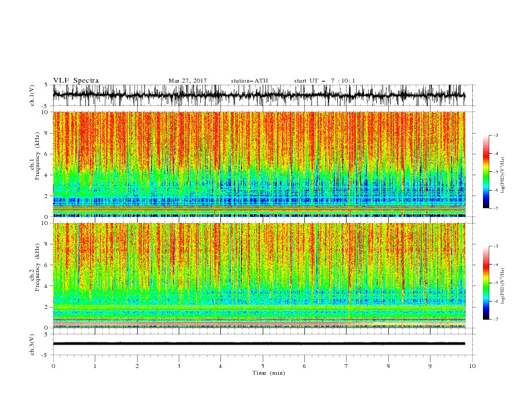Click time axis tick label "4"
The width and height of the screenshot is (532, 411).
[x=220, y=366]
